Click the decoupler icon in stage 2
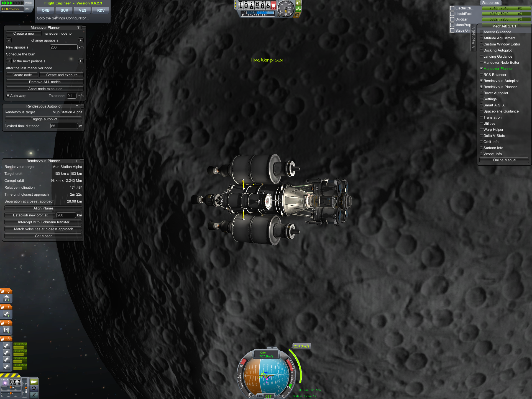Viewport: 532px width, 399px height. (x=6, y=330)
